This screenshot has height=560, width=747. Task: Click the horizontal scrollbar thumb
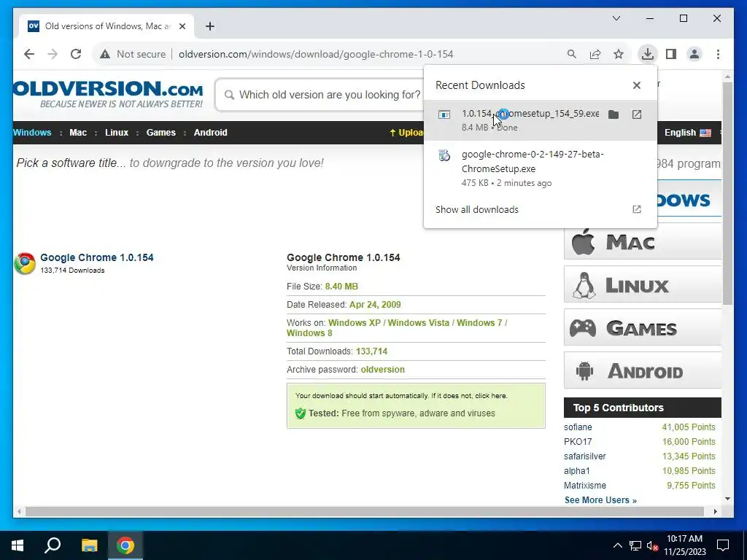(x=364, y=511)
